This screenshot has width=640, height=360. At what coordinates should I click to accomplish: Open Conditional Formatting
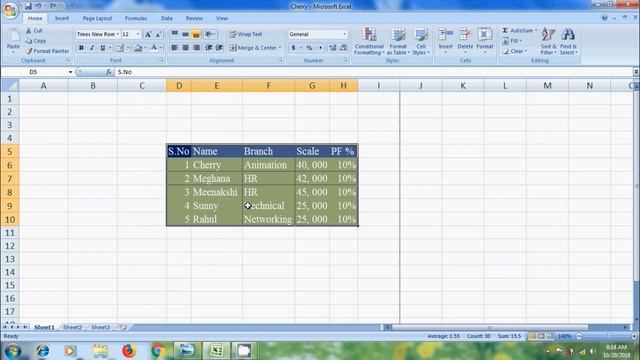tap(369, 41)
